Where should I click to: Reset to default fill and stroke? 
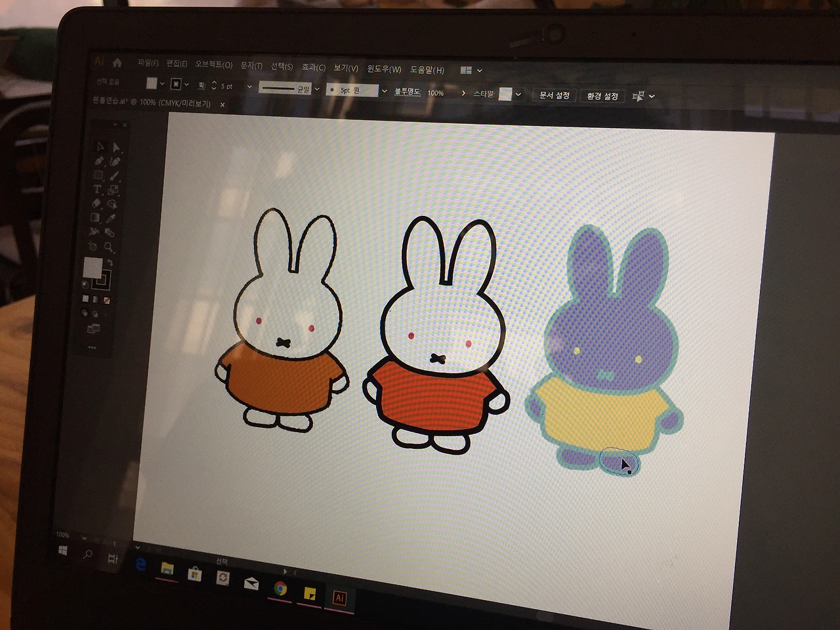pyautogui.click(x=85, y=285)
